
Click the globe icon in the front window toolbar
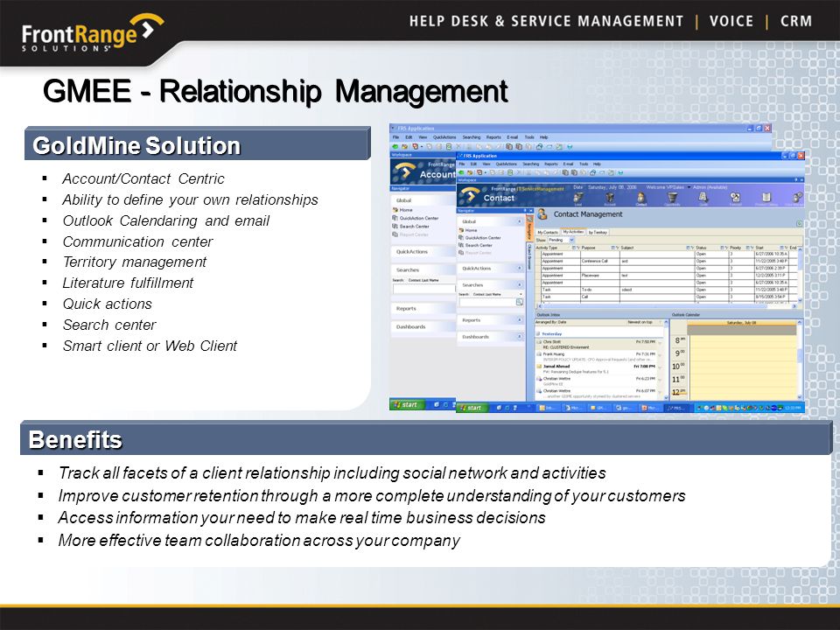tap(620, 172)
